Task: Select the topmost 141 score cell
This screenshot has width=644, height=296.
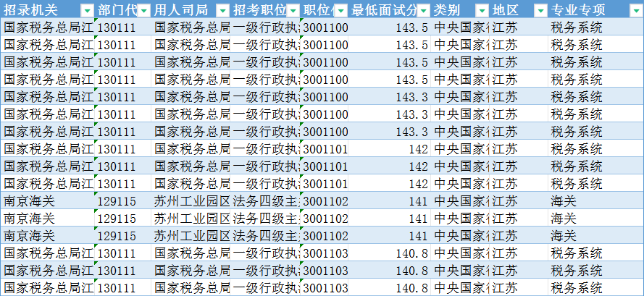Action: [x=390, y=201]
